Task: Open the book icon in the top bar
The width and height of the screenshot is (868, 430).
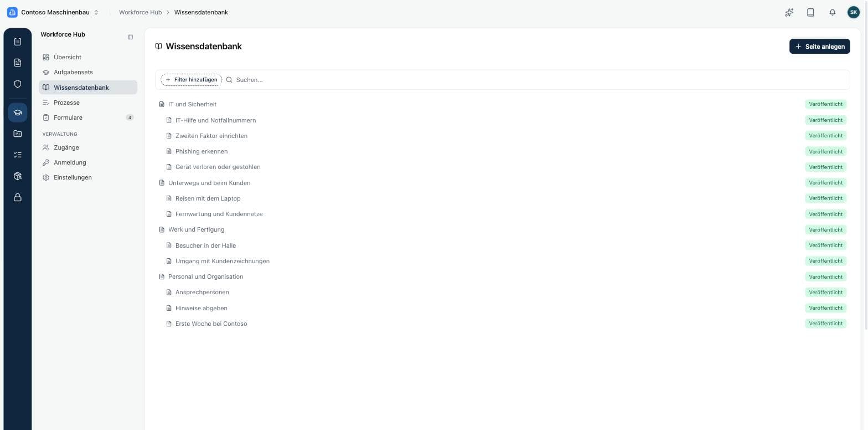Action: [x=810, y=12]
